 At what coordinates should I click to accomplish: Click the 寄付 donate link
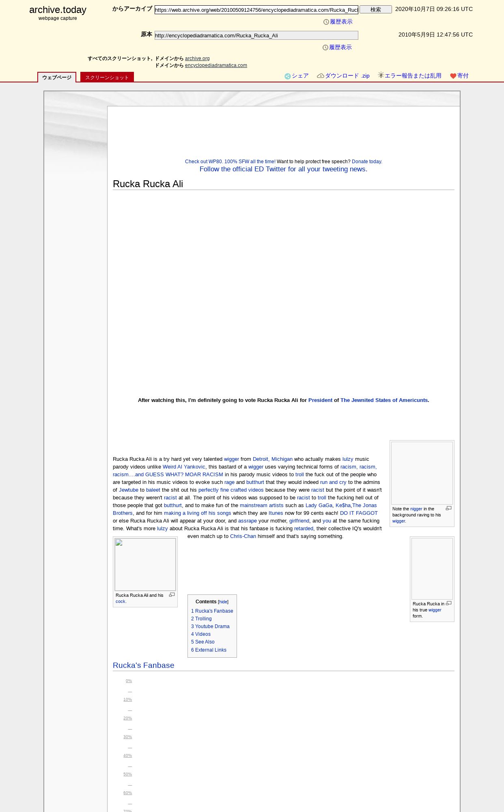coord(463,76)
